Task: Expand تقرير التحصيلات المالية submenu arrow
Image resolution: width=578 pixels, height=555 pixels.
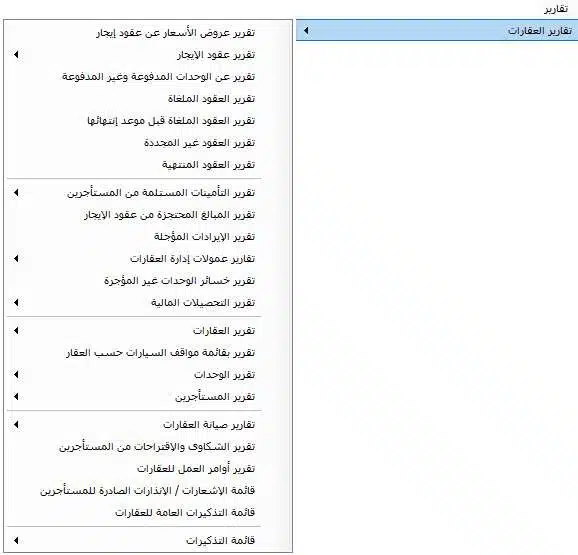Action: (16, 303)
